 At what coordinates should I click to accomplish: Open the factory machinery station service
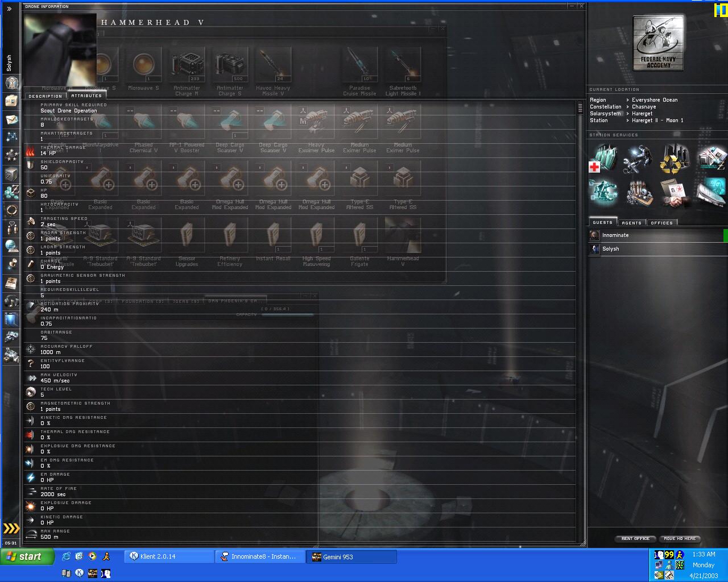(x=638, y=192)
